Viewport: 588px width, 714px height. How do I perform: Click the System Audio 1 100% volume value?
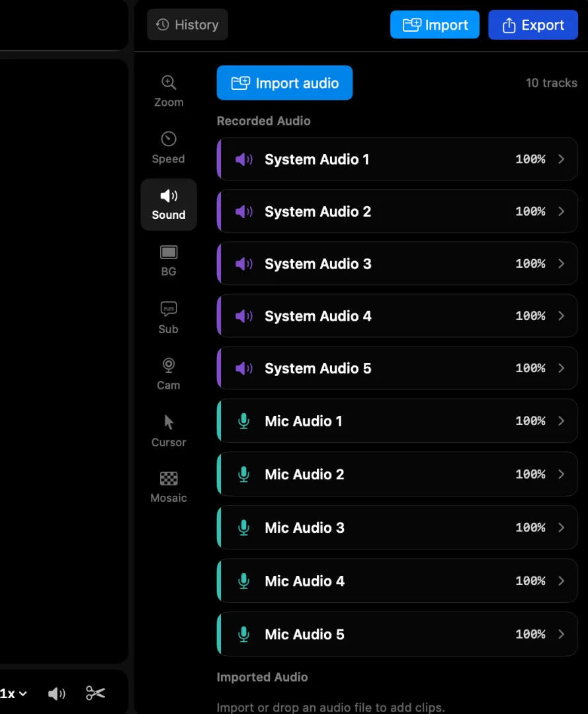[530, 159]
